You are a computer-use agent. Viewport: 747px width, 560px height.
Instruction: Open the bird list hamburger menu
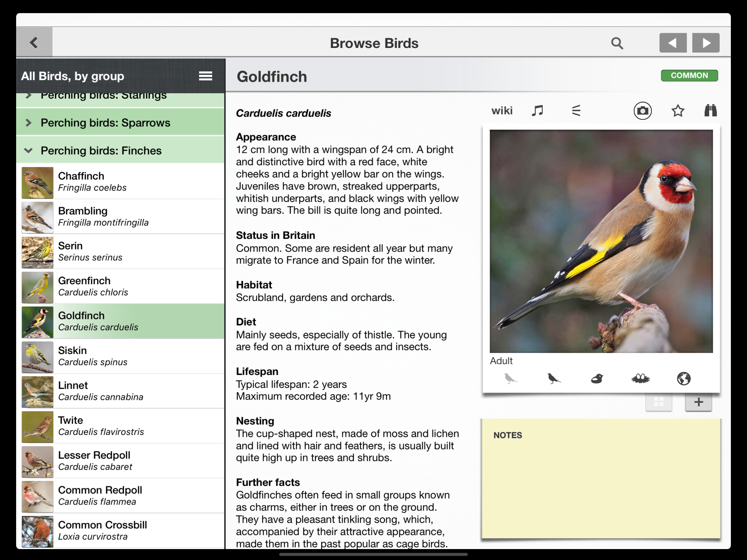click(x=205, y=76)
